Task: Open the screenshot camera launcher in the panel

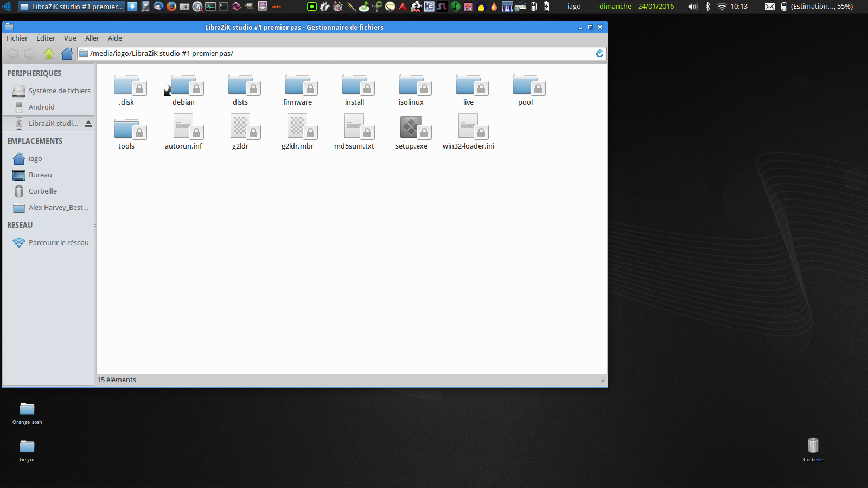Action: point(184,7)
